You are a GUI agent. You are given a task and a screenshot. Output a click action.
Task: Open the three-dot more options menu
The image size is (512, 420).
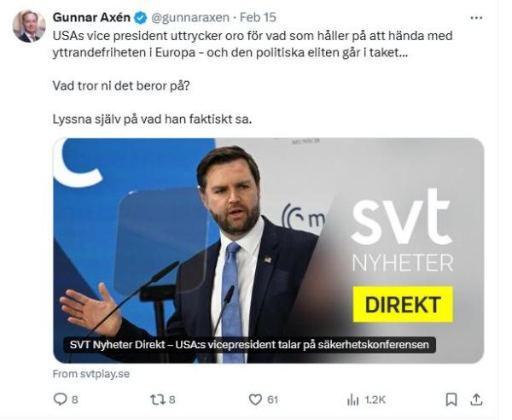[476, 18]
